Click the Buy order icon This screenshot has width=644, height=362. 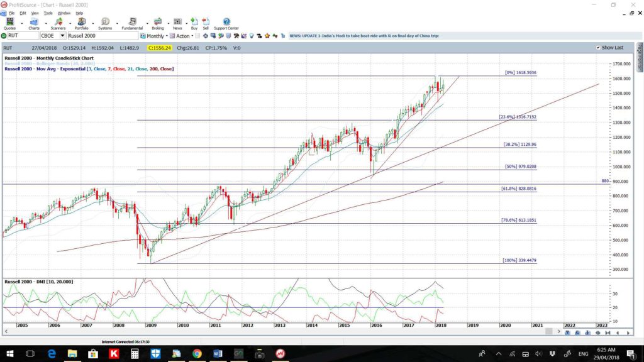point(194,24)
